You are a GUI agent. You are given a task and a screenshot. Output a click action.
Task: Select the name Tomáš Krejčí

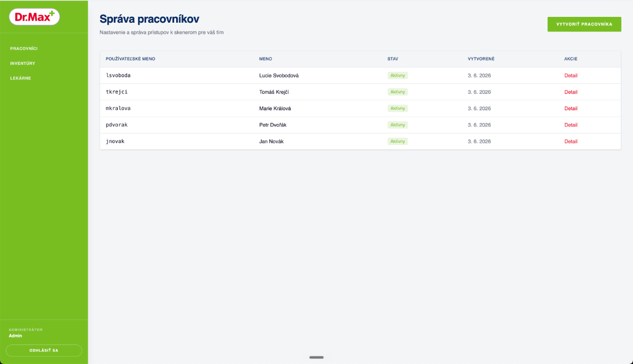(274, 92)
